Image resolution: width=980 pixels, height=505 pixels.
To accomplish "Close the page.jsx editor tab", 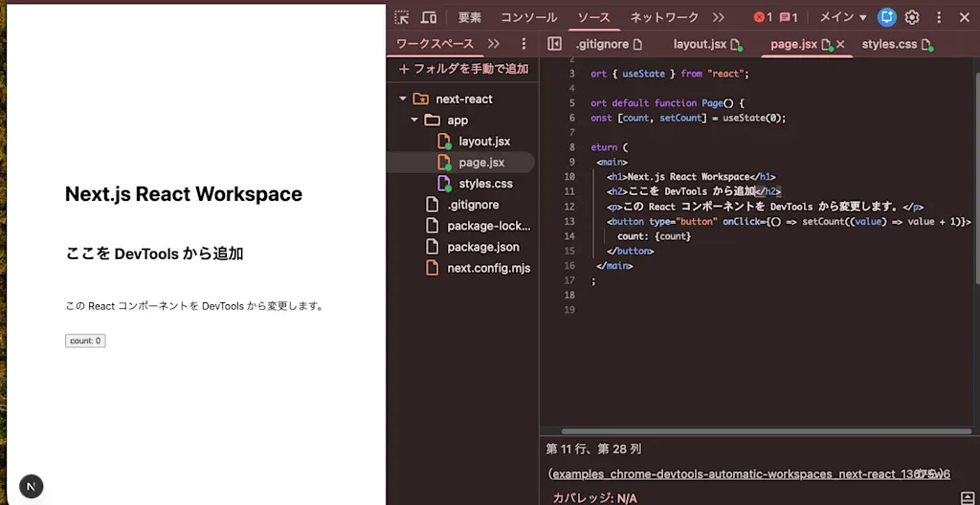I will click(x=840, y=44).
